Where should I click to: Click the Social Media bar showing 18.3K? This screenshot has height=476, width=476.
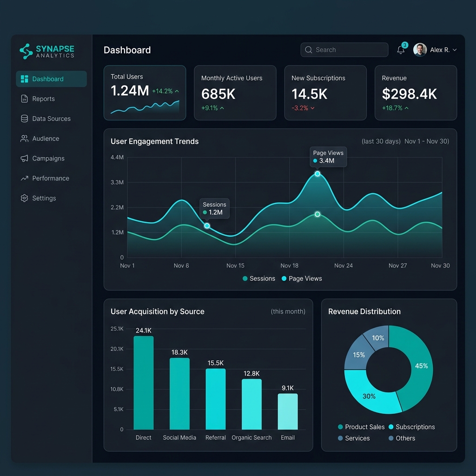pyautogui.click(x=179, y=394)
